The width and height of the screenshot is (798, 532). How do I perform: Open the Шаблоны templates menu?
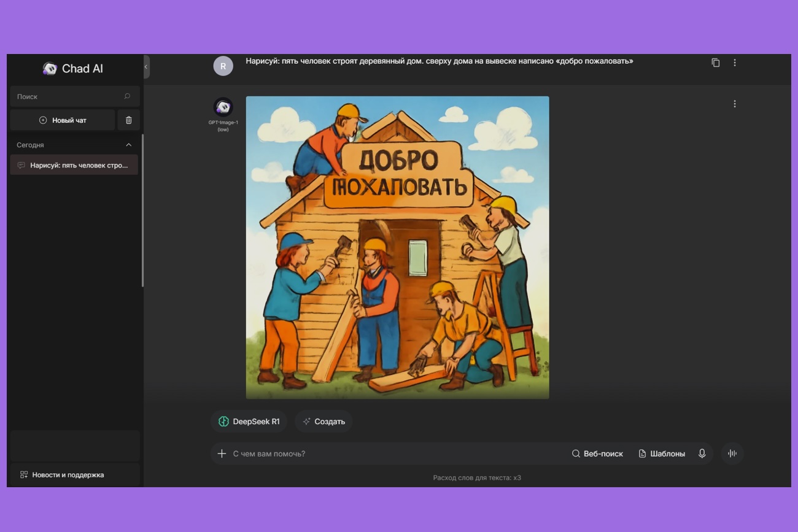pos(662,453)
